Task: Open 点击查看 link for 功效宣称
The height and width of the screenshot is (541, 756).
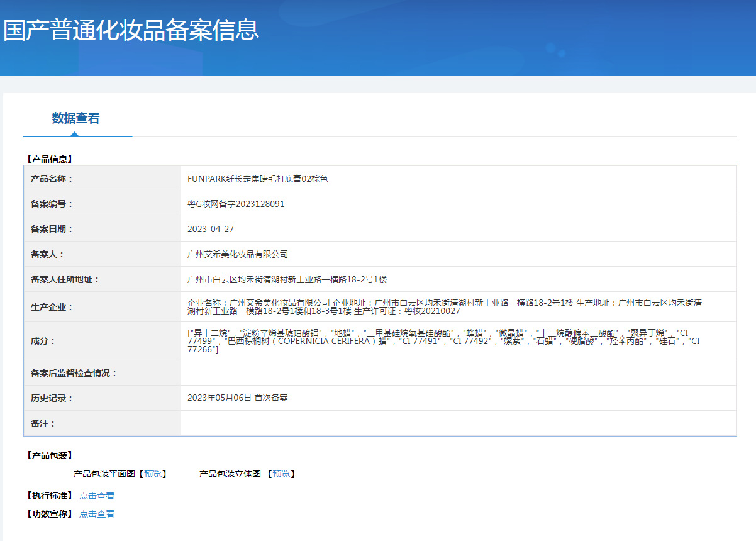Action: (97, 514)
